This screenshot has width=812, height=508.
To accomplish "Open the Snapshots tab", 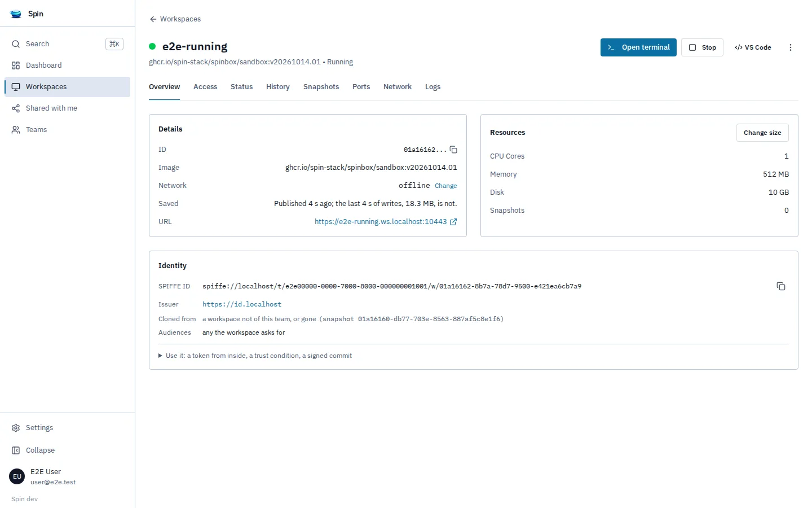I will (x=321, y=87).
